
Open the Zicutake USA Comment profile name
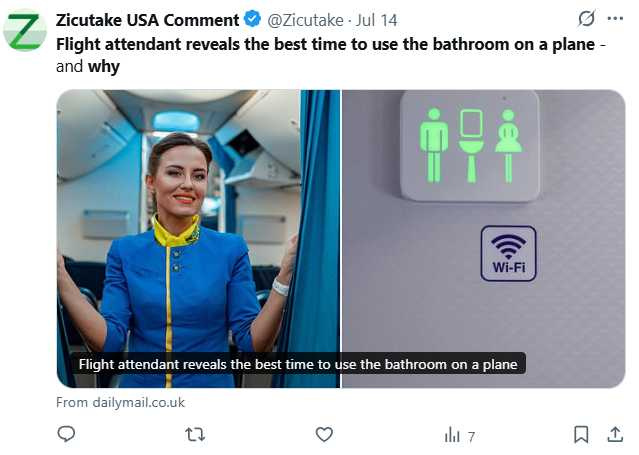148,20
